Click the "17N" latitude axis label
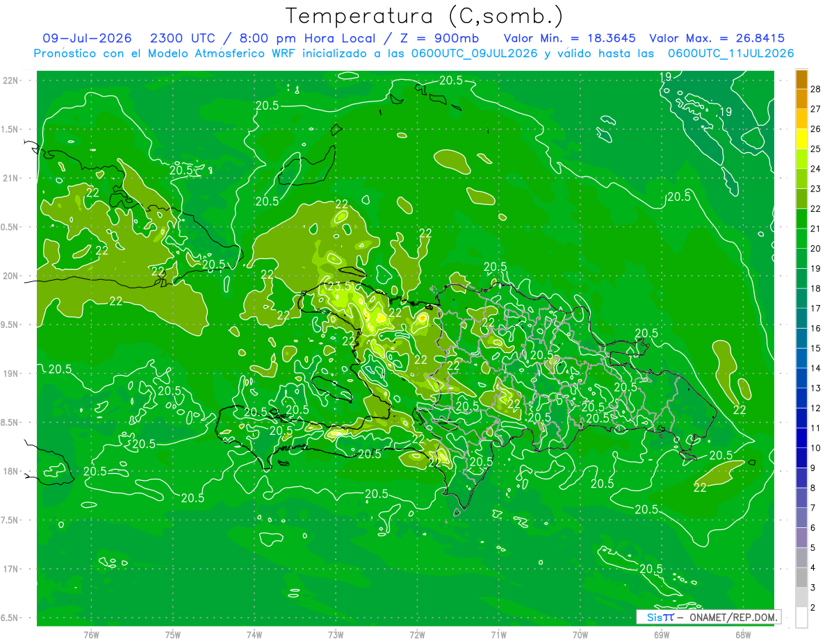Image resolution: width=834 pixels, height=644 pixels. click(10, 569)
